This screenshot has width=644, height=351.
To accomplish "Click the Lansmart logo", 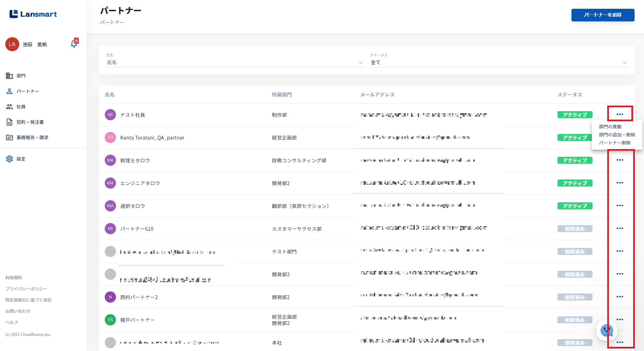I will (33, 14).
